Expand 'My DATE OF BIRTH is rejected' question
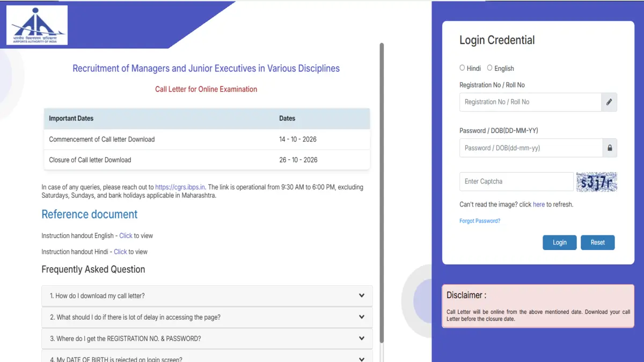 (x=207, y=357)
